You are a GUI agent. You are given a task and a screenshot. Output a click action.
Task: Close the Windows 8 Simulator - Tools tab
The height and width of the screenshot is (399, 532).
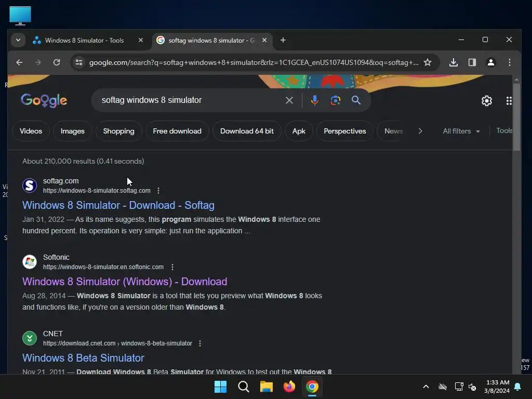tap(141, 40)
